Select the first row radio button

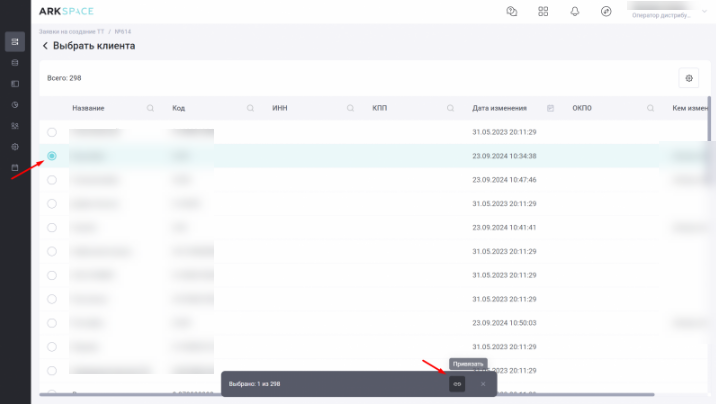pos(52,132)
